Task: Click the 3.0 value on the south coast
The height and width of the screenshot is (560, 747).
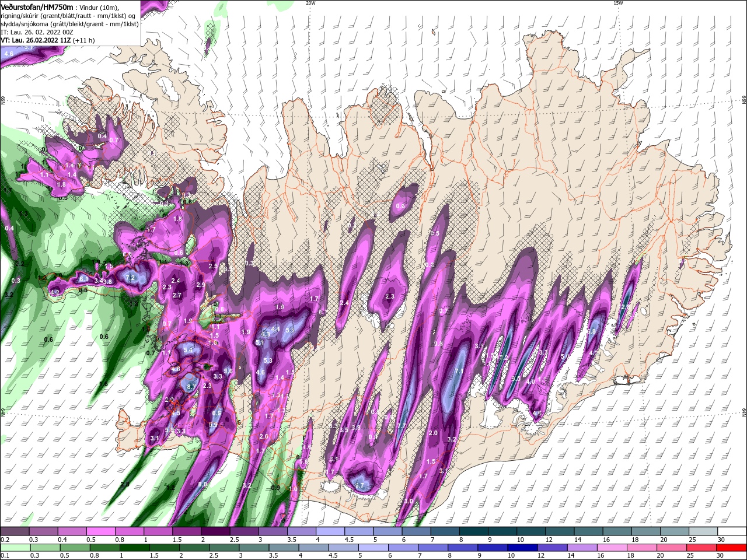Action: (409, 501)
